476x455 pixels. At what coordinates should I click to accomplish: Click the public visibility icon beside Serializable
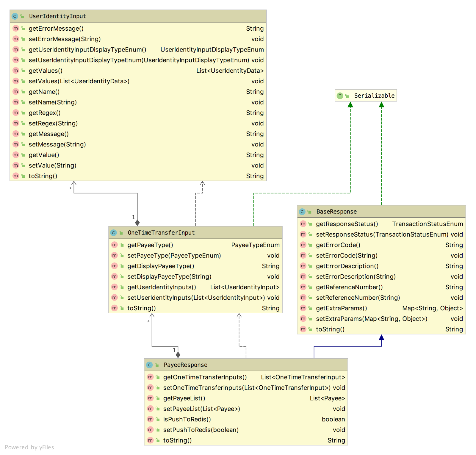click(347, 96)
